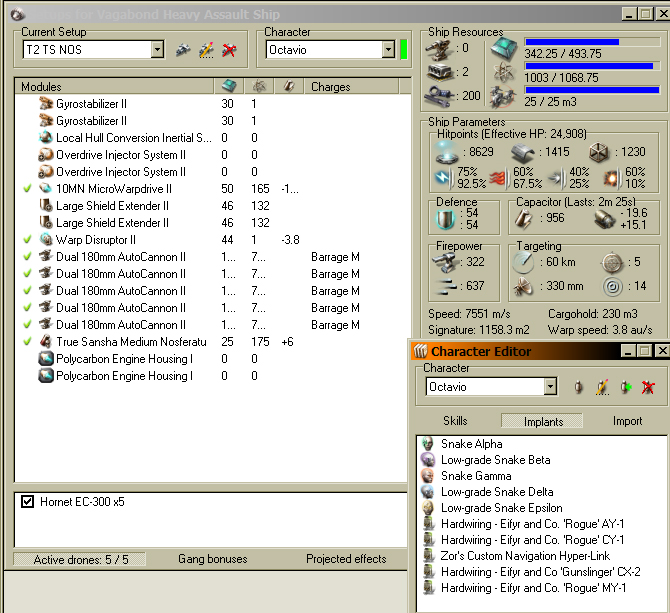Open the Octavio dropdown in Character Editor
This screenshot has height=613, width=670.
pos(550,387)
